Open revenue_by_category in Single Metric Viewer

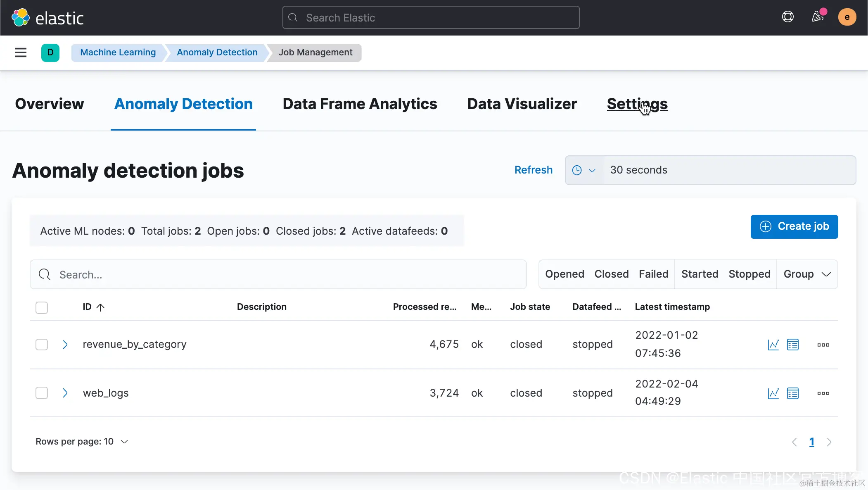[x=773, y=345]
